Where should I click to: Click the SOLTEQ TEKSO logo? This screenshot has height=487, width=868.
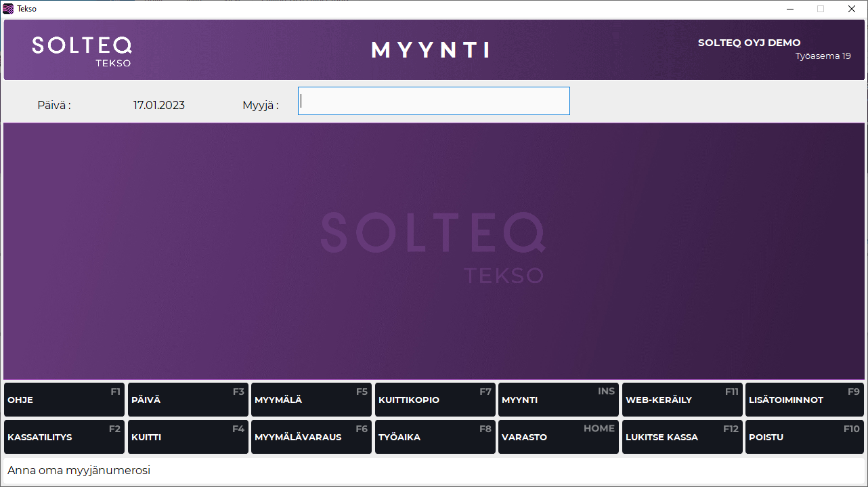coord(81,49)
